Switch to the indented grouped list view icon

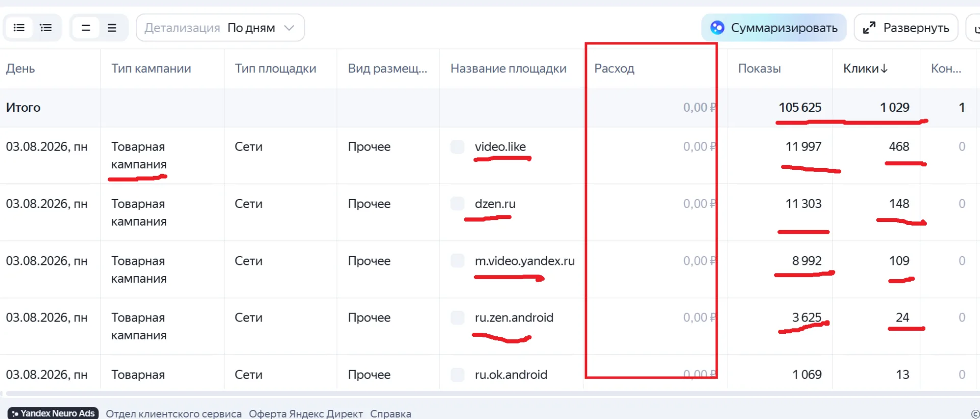[x=46, y=28]
